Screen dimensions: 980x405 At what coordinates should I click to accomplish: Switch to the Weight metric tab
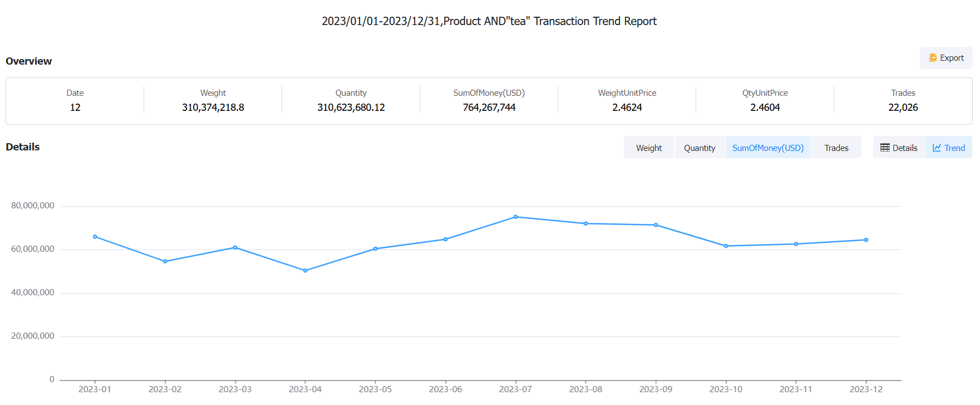pos(649,148)
